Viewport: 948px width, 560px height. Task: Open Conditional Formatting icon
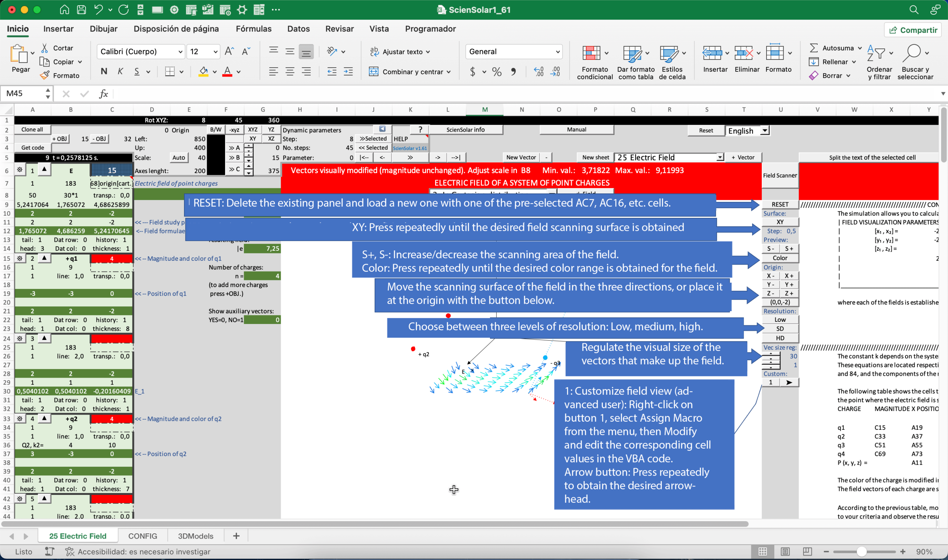point(591,53)
